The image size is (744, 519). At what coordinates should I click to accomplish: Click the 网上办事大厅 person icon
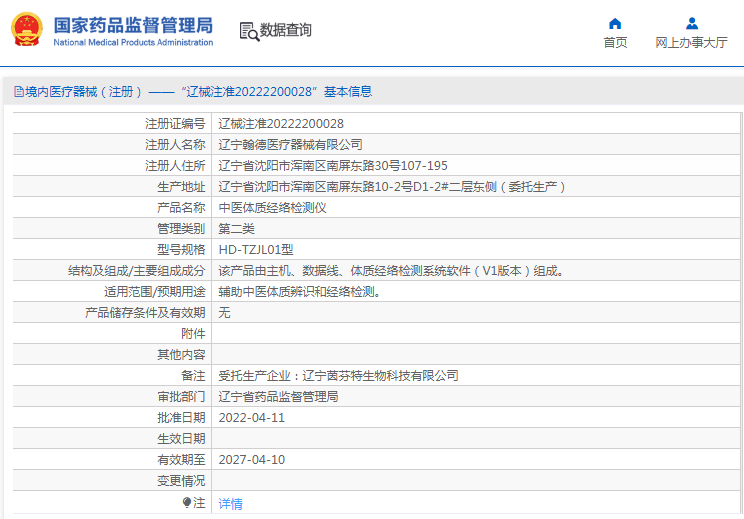691,23
